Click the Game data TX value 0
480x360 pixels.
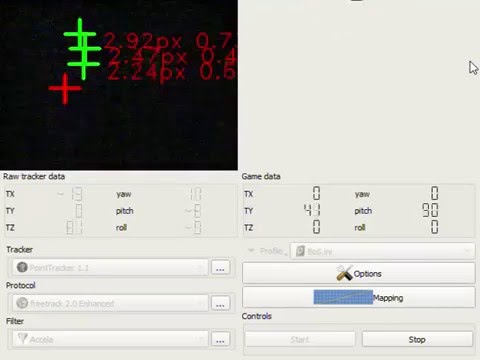[316, 193]
